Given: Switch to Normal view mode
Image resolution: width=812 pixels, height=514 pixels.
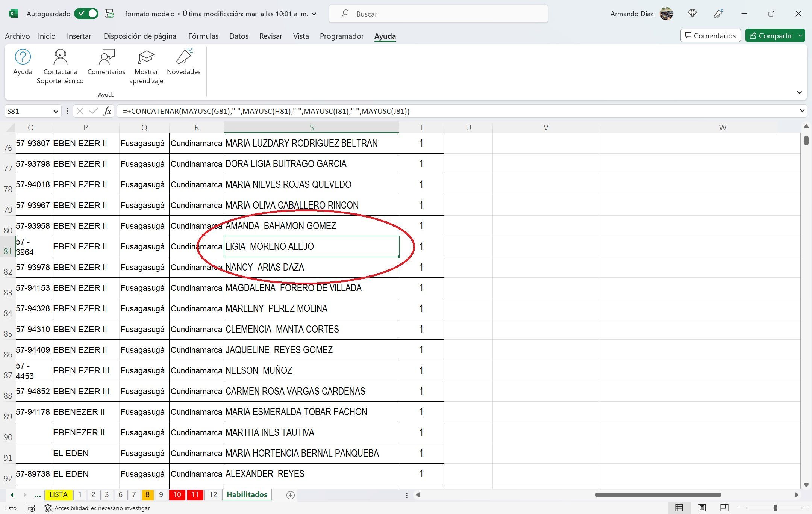Looking at the screenshot, I should [679, 508].
